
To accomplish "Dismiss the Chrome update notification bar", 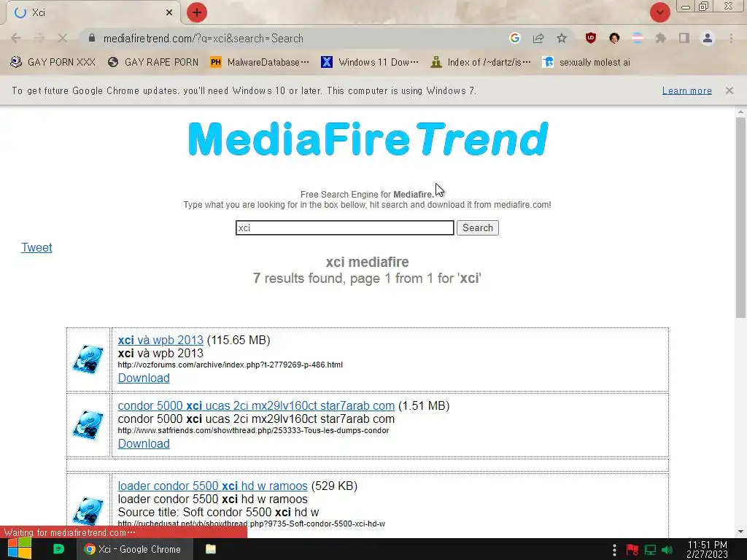I will (729, 90).
